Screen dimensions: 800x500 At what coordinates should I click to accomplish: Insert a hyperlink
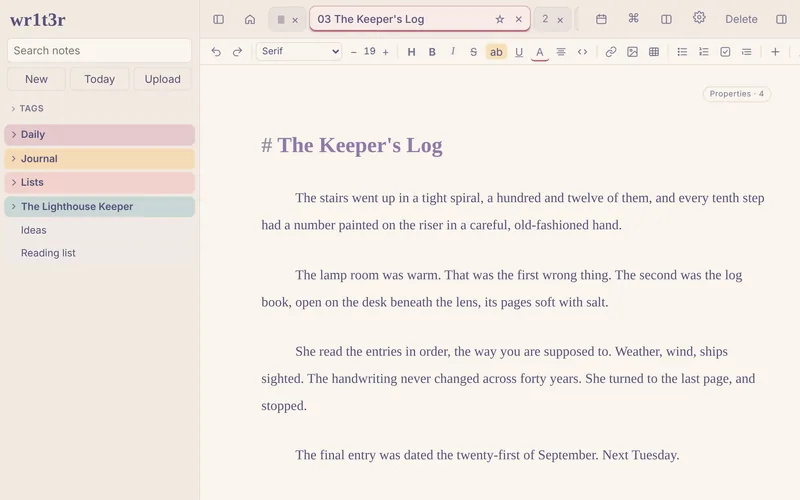[x=611, y=52]
